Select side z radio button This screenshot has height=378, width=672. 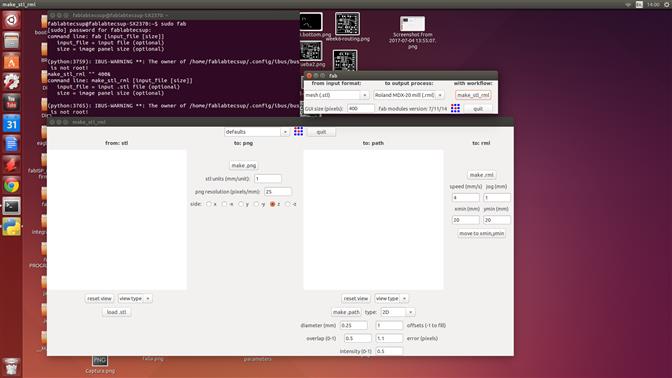273,204
